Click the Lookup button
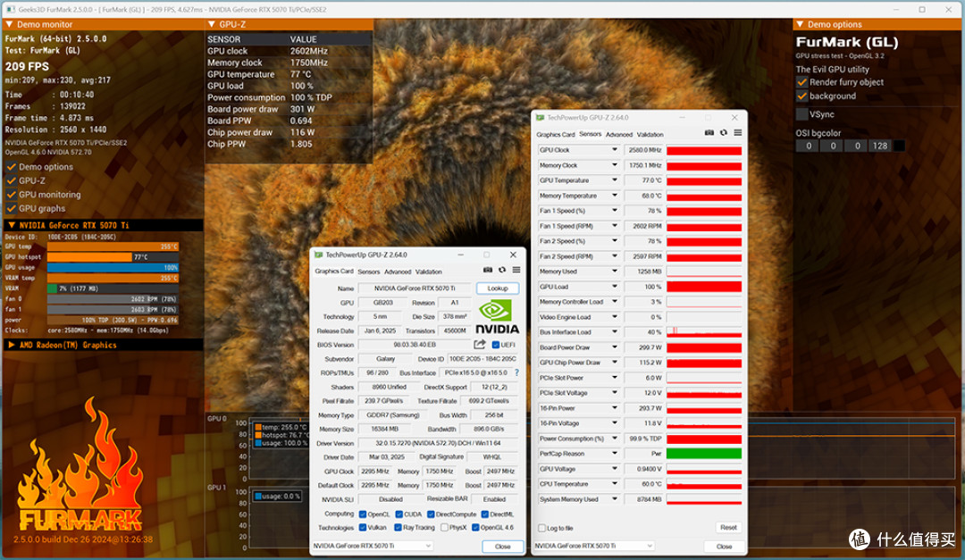965x560 pixels. click(x=498, y=288)
